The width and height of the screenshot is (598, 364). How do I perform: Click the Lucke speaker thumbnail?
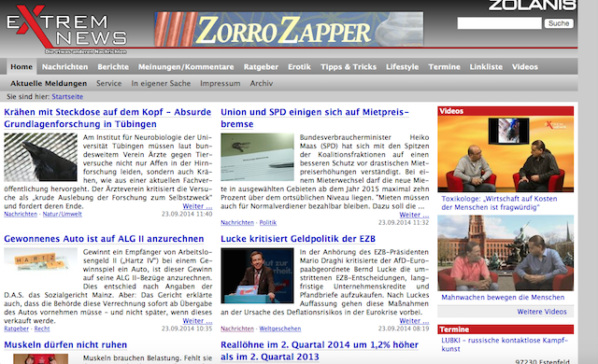258,275
